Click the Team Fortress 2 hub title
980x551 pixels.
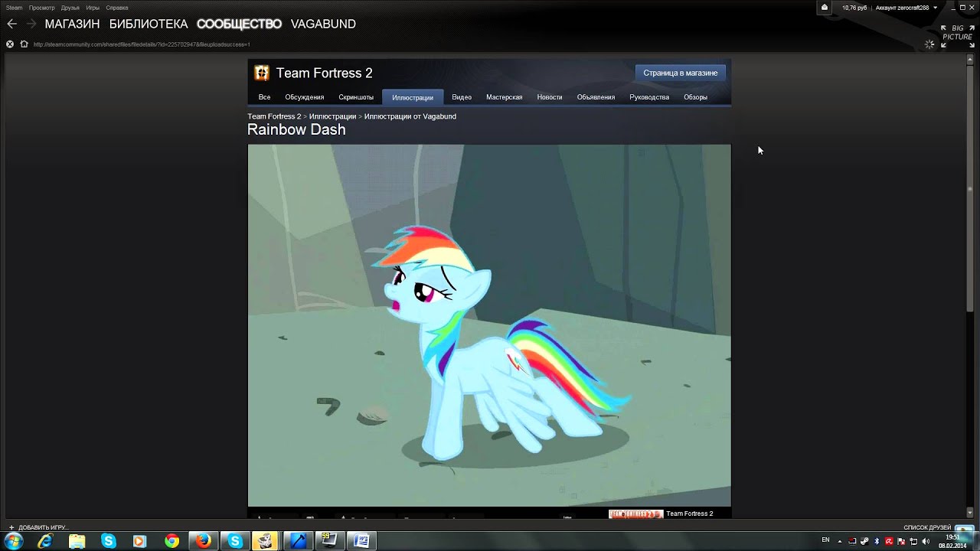click(324, 73)
